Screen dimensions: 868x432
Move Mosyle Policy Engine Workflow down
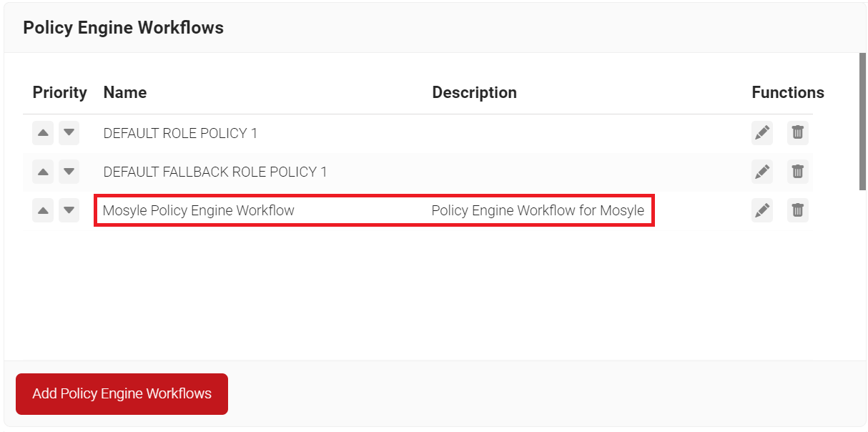69,210
